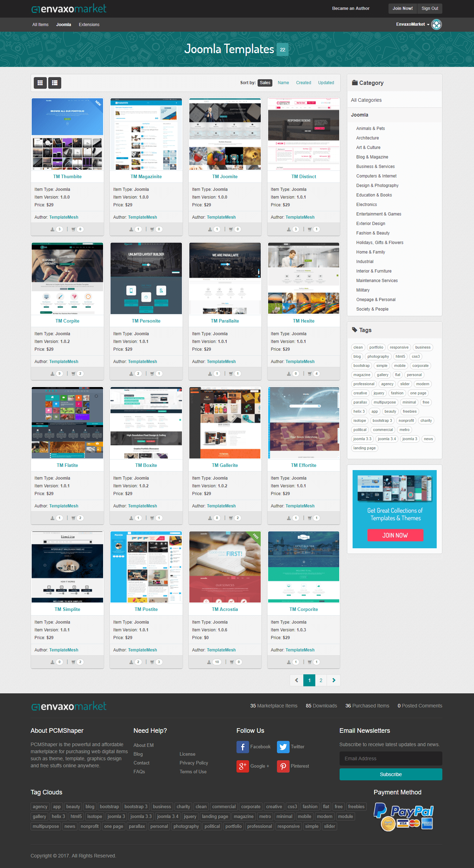Select Fashion & Beauty category
The width and height of the screenshot is (474, 868).
[x=373, y=233]
